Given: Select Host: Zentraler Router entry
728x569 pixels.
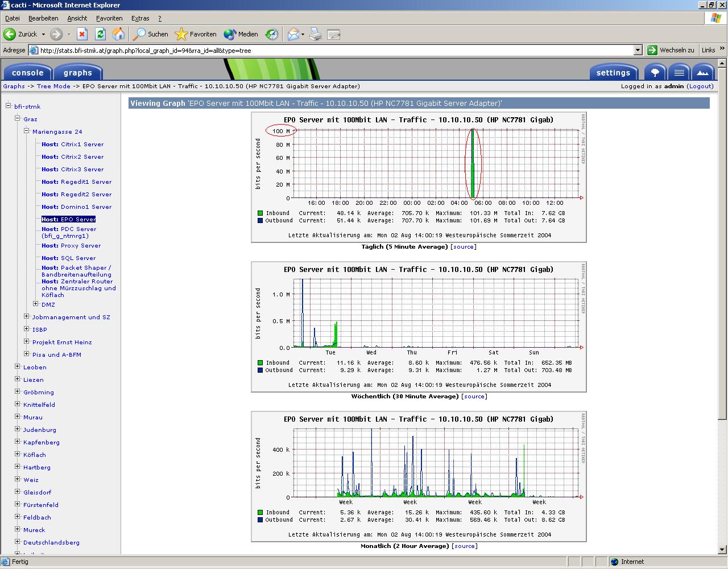Looking at the screenshot, I should pyautogui.click(x=78, y=288).
